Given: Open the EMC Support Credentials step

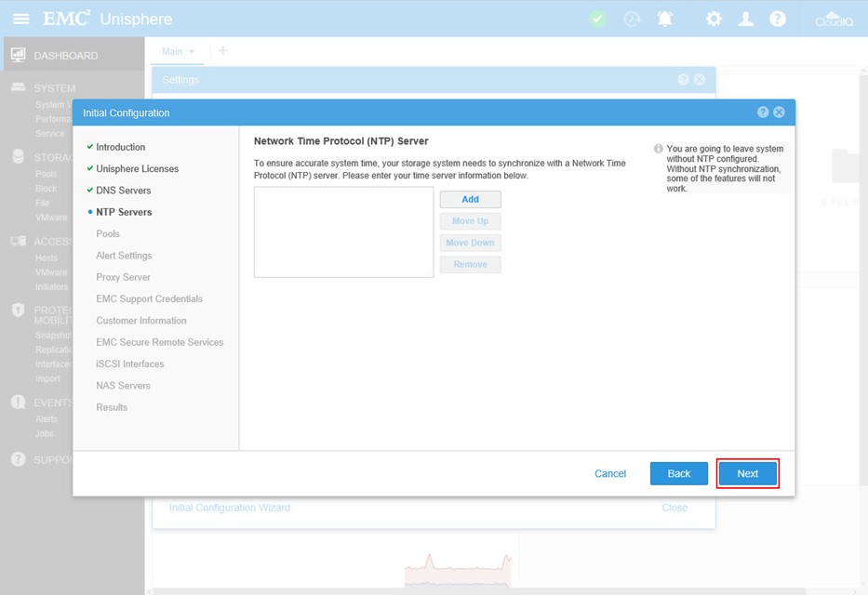Looking at the screenshot, I should [150, 298].
